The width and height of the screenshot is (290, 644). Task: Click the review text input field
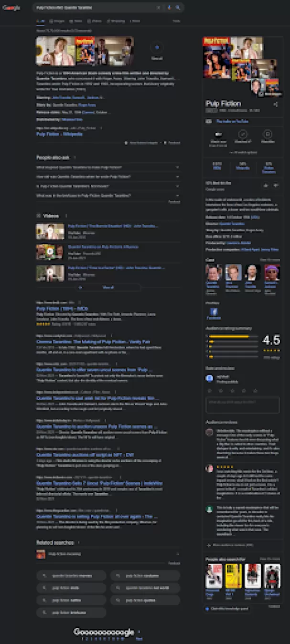tap(242, 405)
